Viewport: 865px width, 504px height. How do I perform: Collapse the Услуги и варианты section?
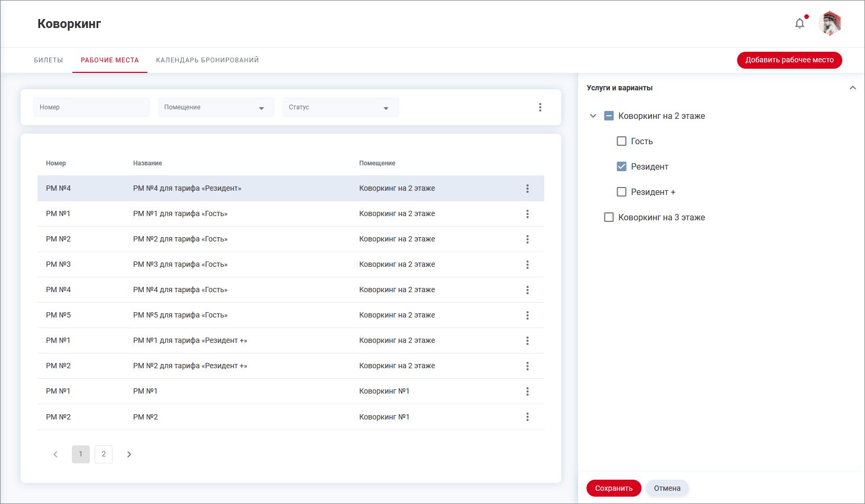[x=852, y=88]
